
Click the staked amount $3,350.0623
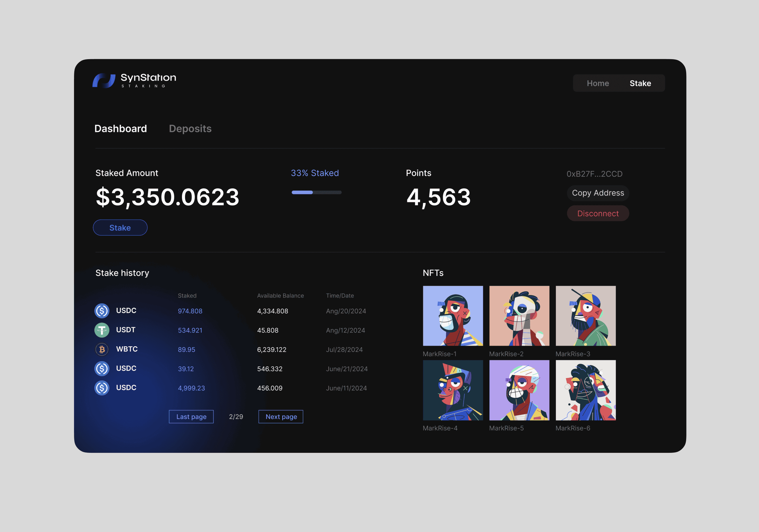click(x=167, y=197)
